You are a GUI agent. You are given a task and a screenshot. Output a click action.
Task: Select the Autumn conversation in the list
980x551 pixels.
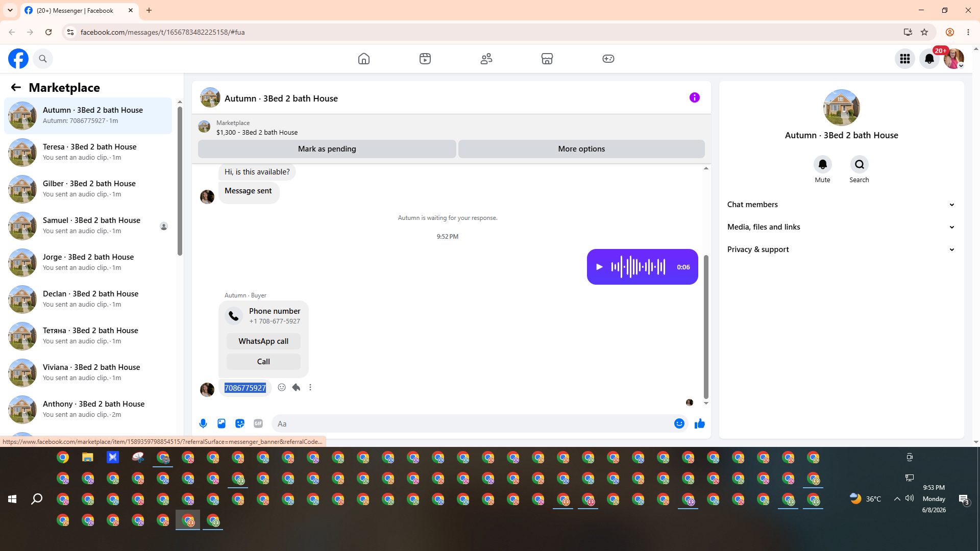88,115
